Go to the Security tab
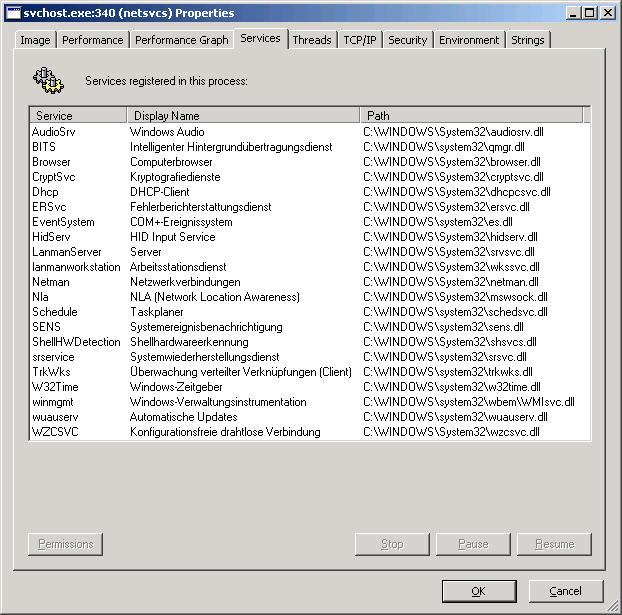Screen dimensions: 622x615 pos(408,40)
